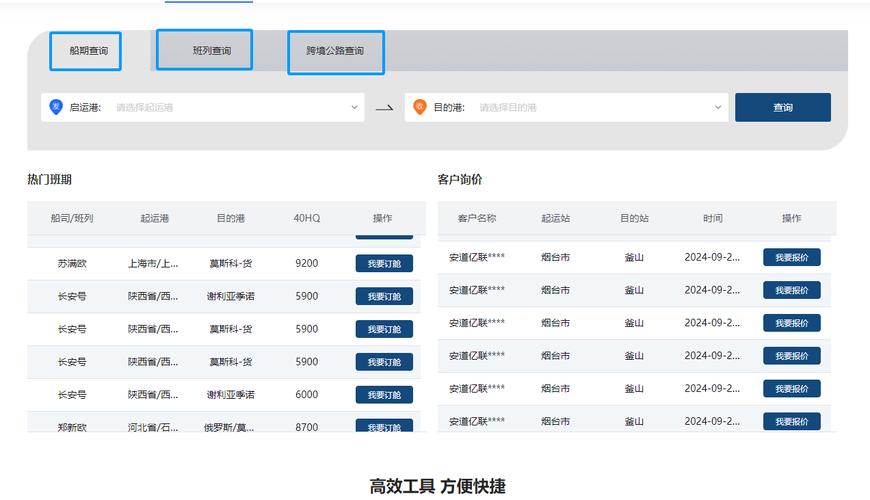Click the 时间 column header

(712, 218)
